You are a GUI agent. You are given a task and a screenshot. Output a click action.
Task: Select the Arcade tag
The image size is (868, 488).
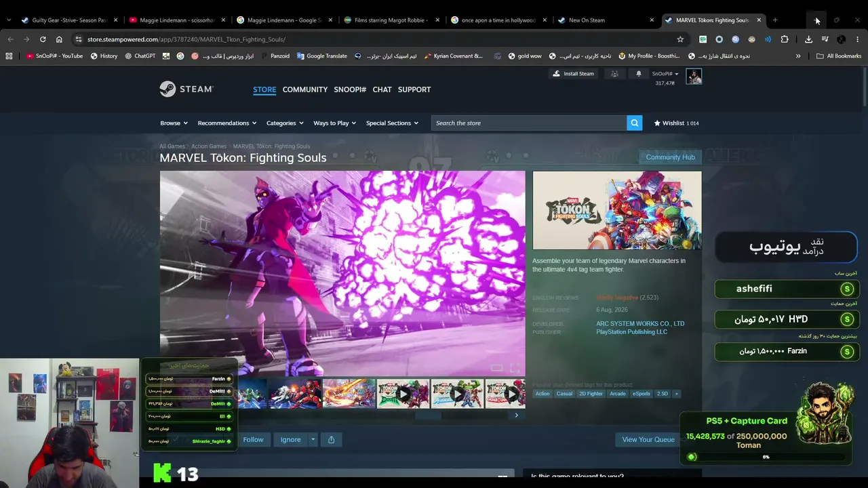(617, 394)
